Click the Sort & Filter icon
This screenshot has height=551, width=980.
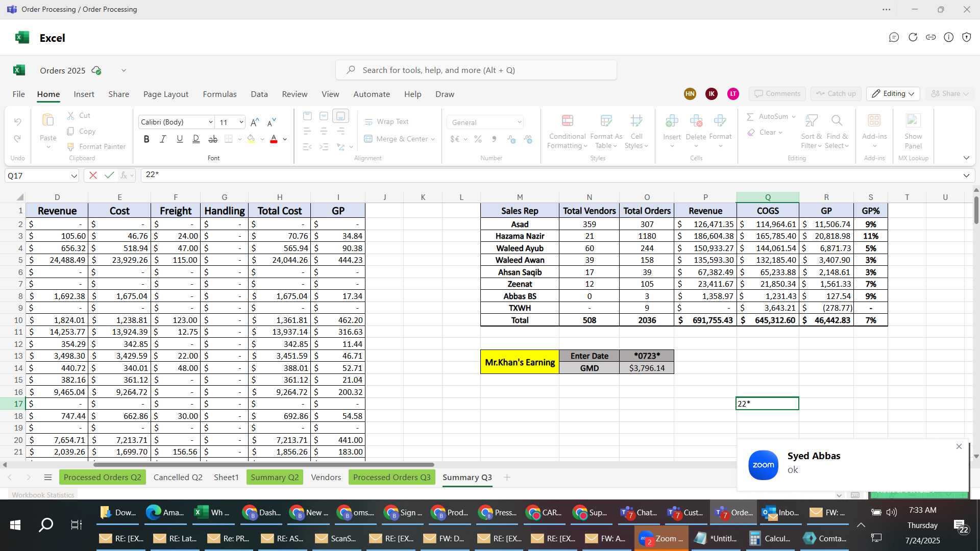point(811,121)
